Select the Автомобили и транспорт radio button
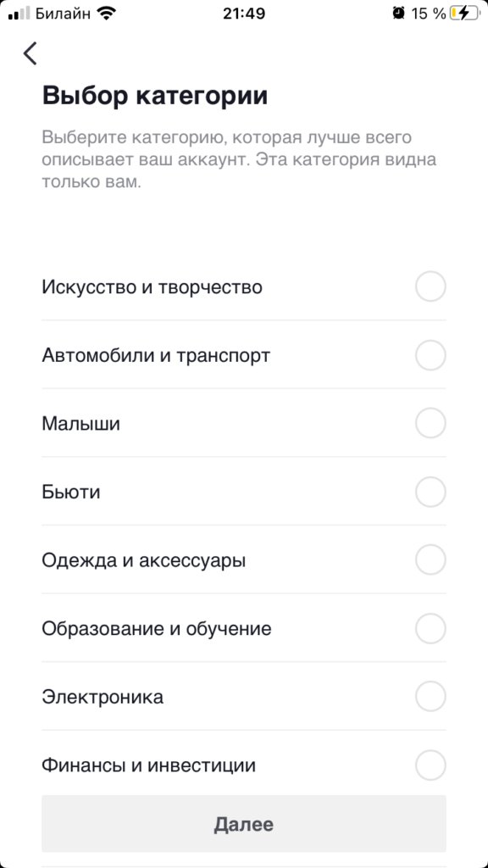 click(x=431, y=355)
